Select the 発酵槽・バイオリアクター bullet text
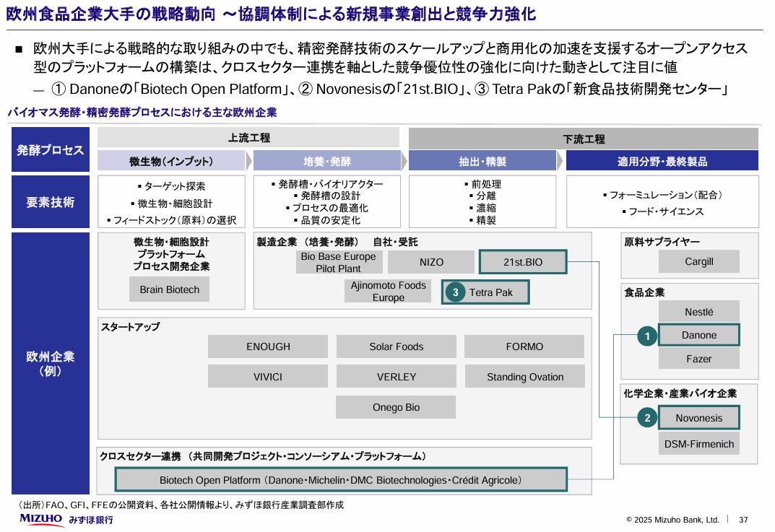775x532 pixels. pyautogui.click(x=330, y=184)
